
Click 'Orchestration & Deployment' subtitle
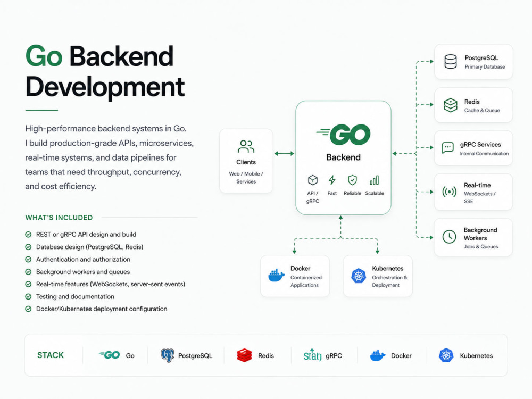[x=389, y=281]
